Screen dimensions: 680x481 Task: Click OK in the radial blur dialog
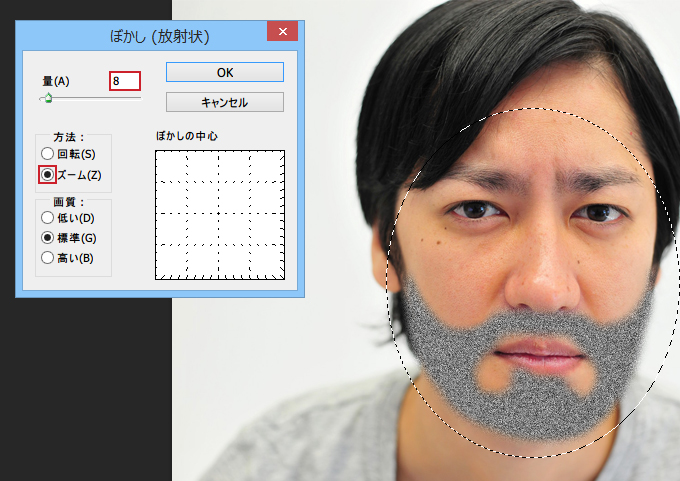[225, 72]
